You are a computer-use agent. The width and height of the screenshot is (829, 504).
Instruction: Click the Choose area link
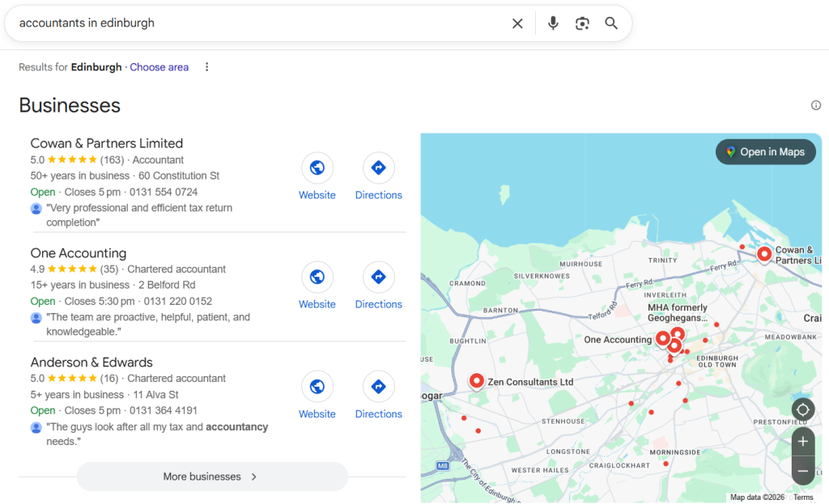tap(159, 67)
